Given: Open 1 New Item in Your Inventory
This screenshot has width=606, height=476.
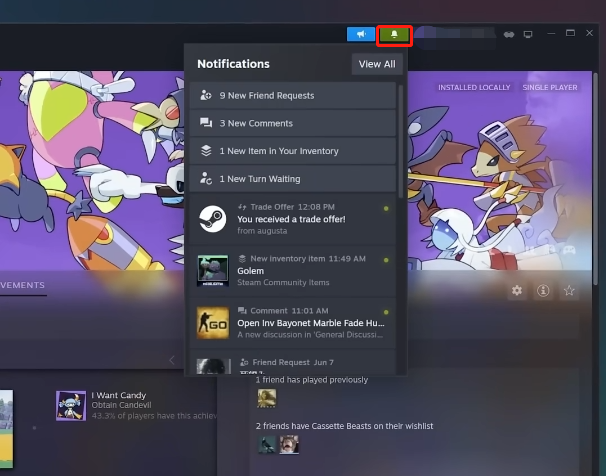Looking at the screenshot, I should tap(293, 151).
